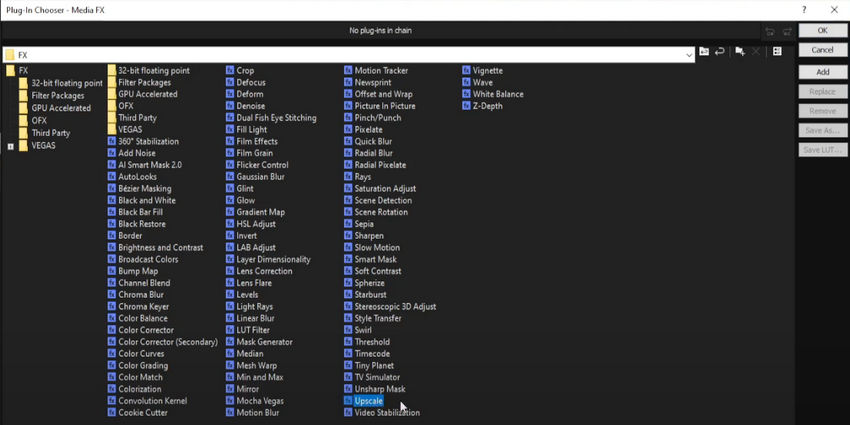Screen dimensions: 850x425
Task: Click the return arrow icon beside path field
Action: (720, 52)
